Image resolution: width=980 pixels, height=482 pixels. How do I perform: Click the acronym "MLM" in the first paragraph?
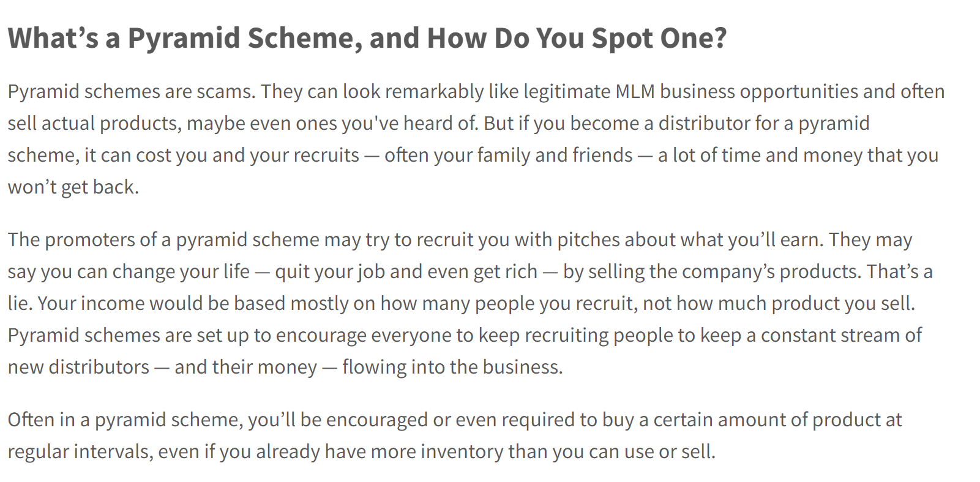(x=635, y=91)
